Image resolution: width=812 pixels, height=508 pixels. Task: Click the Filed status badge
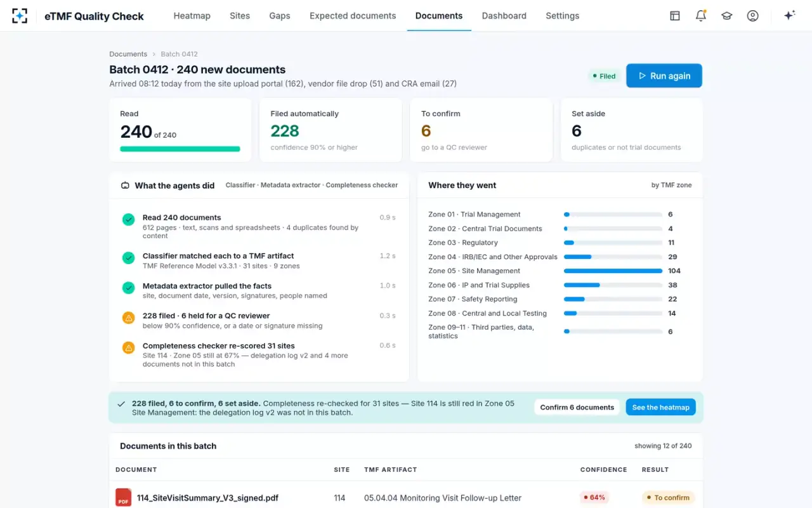(604, 76)
